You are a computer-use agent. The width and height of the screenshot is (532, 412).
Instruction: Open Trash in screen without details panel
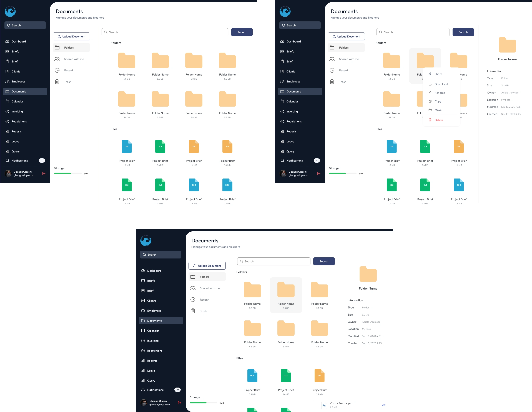71,82
